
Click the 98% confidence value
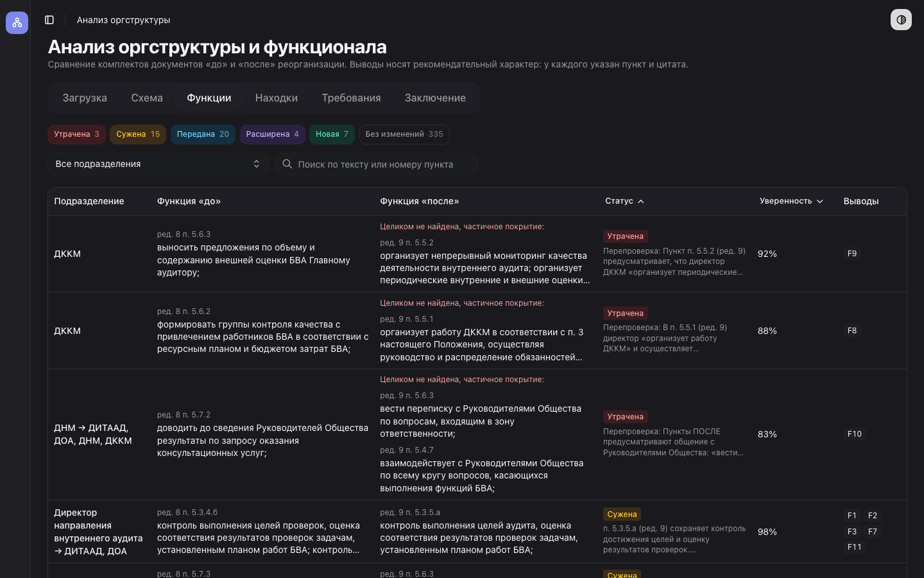(x=767, y=532)
